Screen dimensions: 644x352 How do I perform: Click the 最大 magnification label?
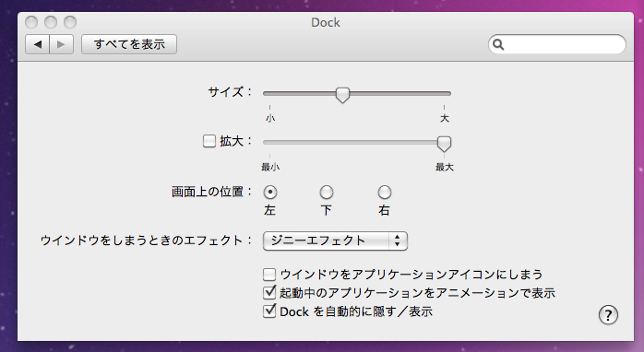[x=445, y=167]
